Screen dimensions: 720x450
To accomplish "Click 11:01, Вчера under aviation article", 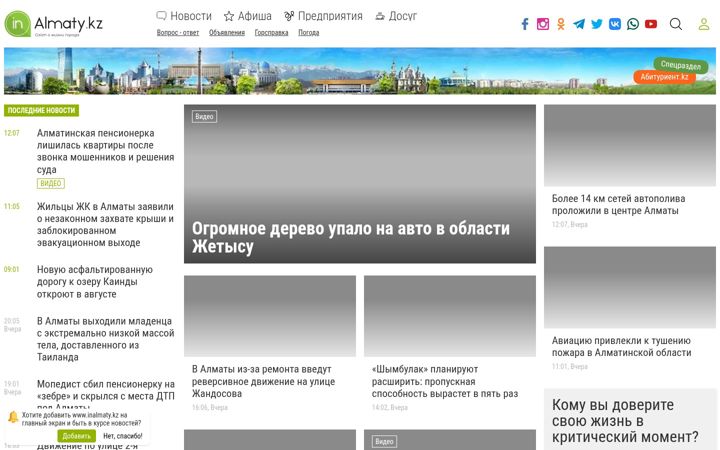I will click(570, 366).
